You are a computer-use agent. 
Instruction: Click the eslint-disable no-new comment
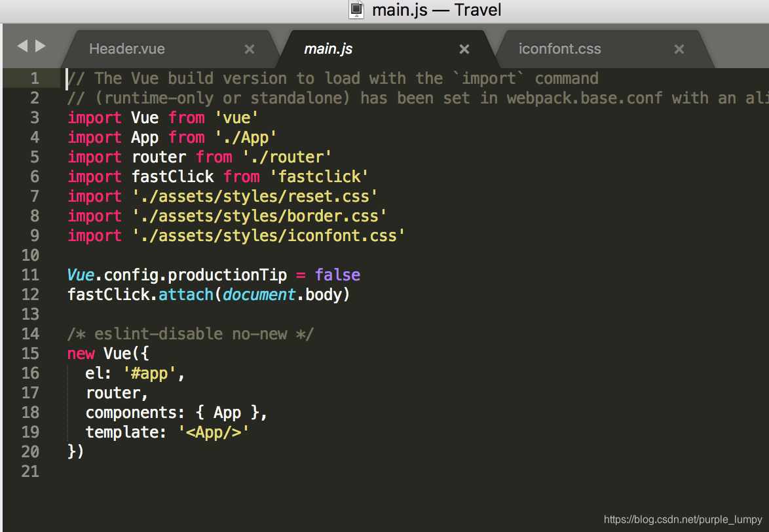(x=191, y=334)
